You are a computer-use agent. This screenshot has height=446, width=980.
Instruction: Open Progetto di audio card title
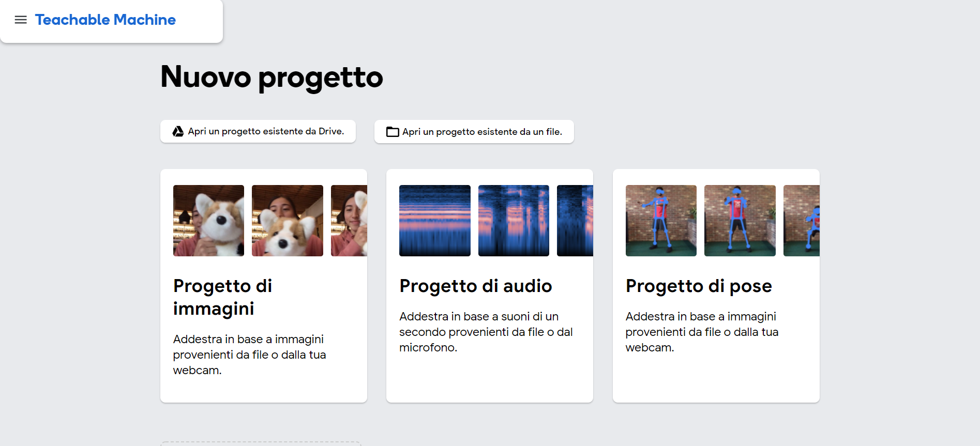476,286
